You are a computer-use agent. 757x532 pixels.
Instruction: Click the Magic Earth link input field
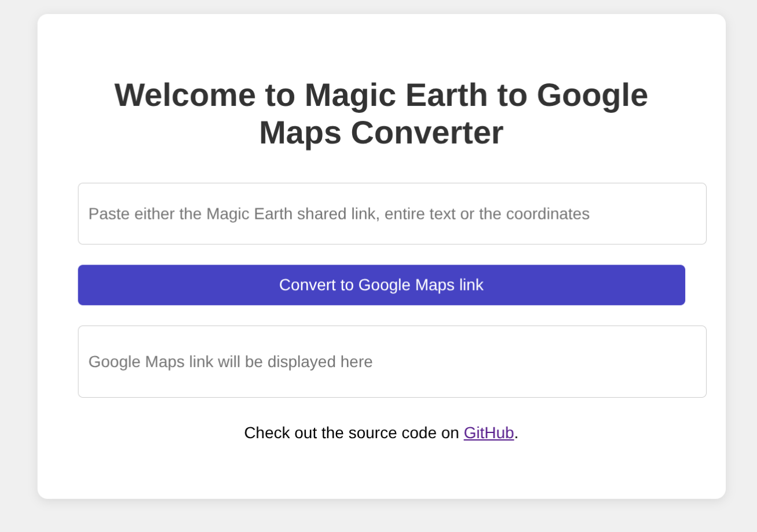392,214
